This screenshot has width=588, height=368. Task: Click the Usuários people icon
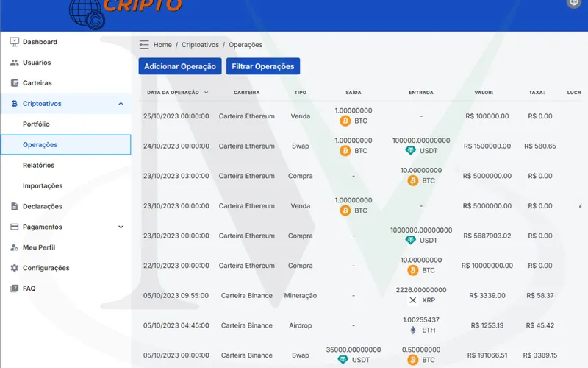14,63
